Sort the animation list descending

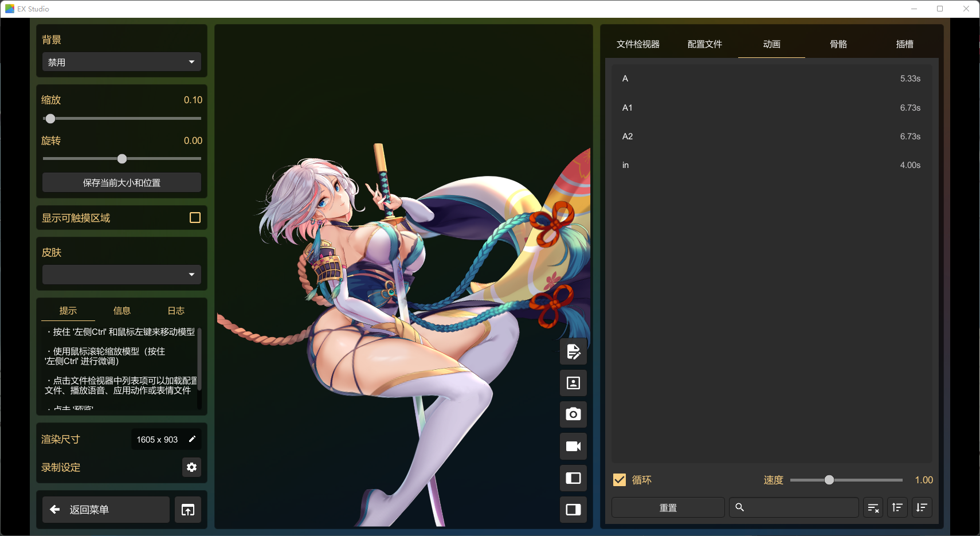tap(922, 507)
